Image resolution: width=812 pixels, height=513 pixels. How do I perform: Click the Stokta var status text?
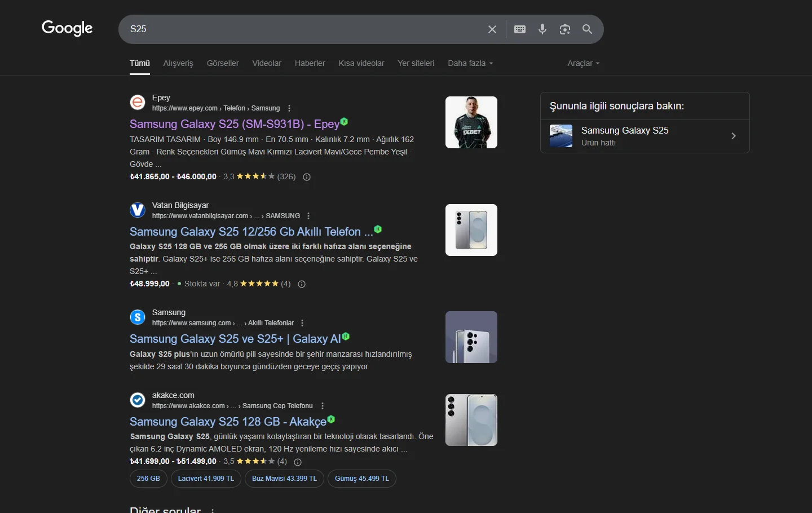coord(202,284)
